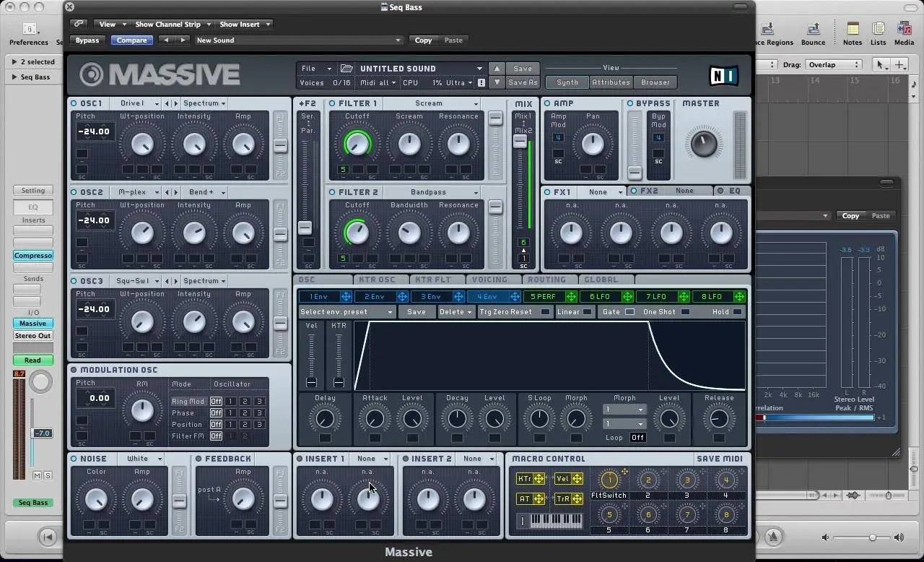The image size is (924, 562).
Task: Open the folder icon beside Untitled Sound
Action: 346,69
